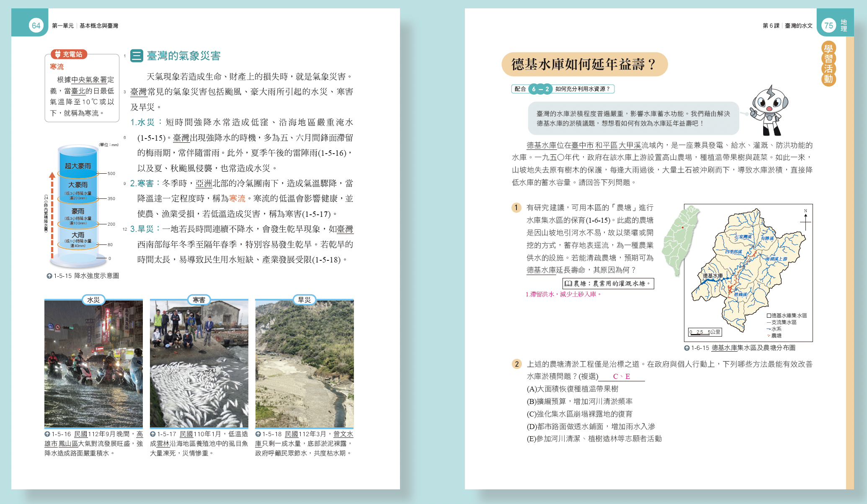Click the circled number 2 question marker
This screenshot has height=504, width=867.
pyautogui.click(x=516, y=364)
